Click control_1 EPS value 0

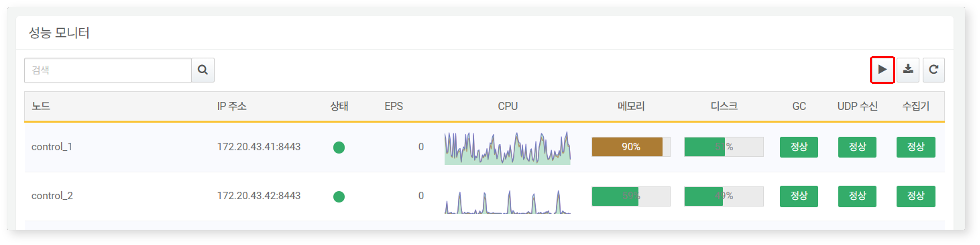421,147
